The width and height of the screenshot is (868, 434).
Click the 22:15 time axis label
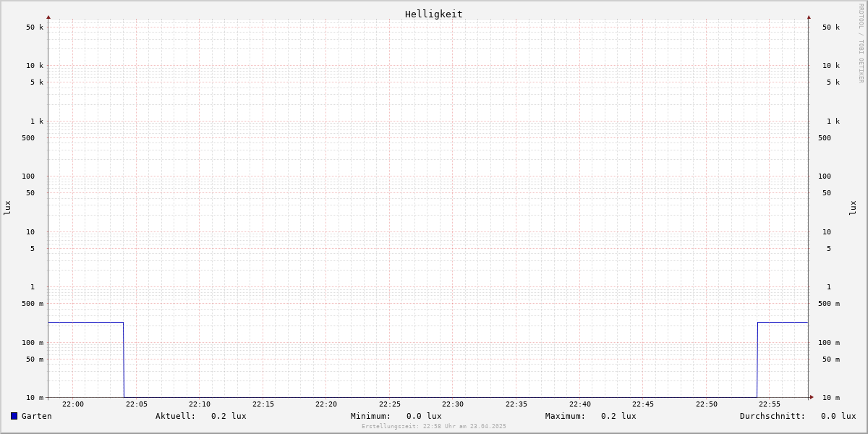(x=263, y=404)
